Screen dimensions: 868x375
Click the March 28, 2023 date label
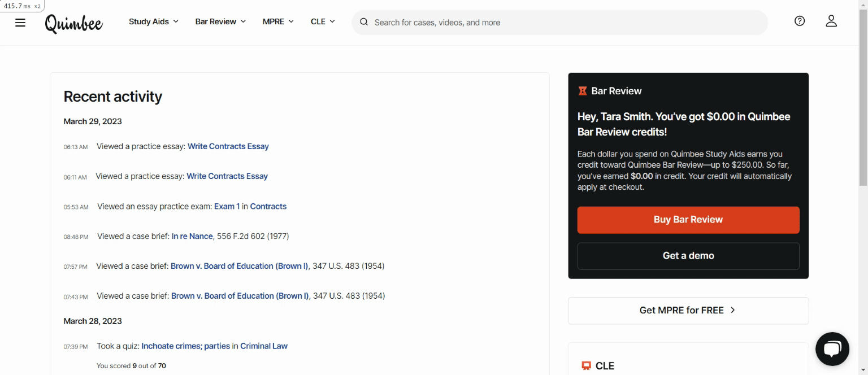(93, 321)
